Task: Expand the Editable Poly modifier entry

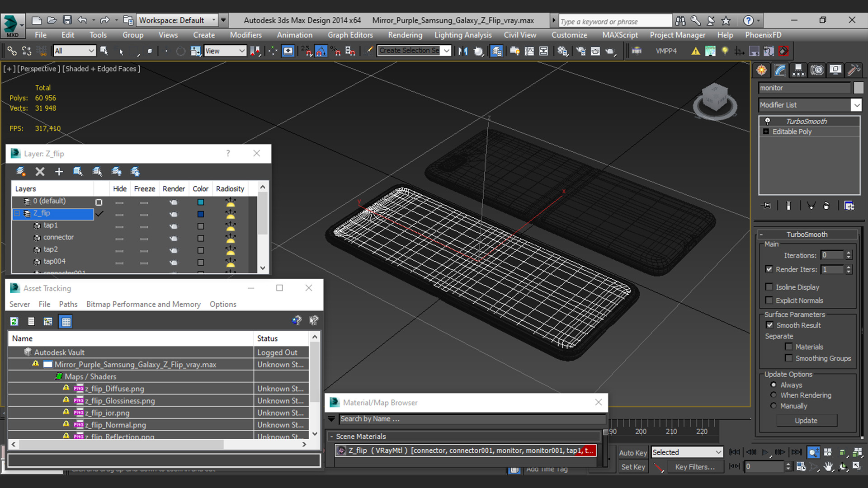Action: [x=766, y=131]
